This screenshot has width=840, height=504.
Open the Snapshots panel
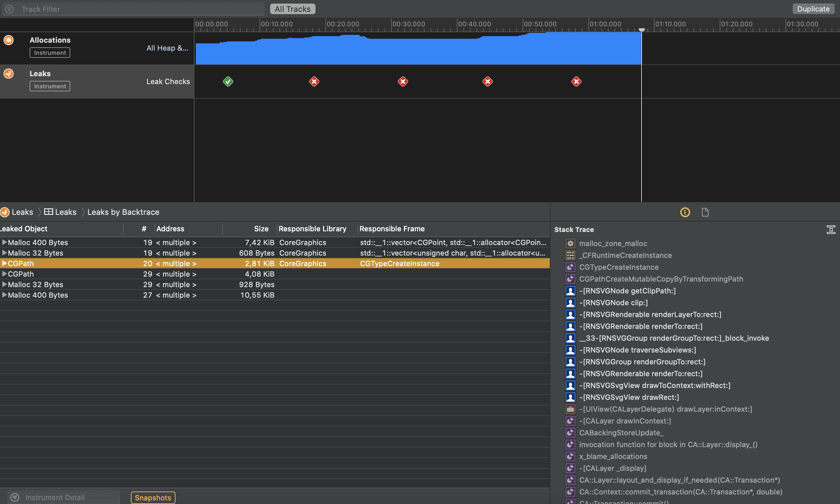(x=152, y=497)
